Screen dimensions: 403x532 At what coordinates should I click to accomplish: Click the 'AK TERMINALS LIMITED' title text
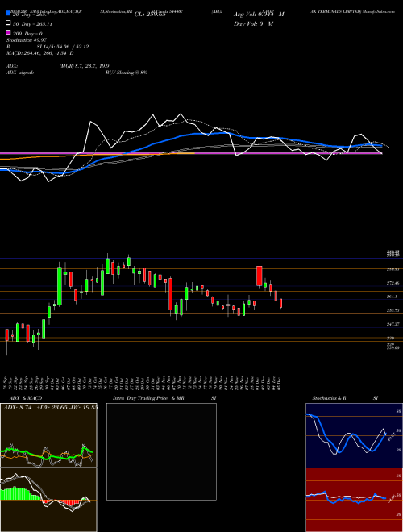335,11
